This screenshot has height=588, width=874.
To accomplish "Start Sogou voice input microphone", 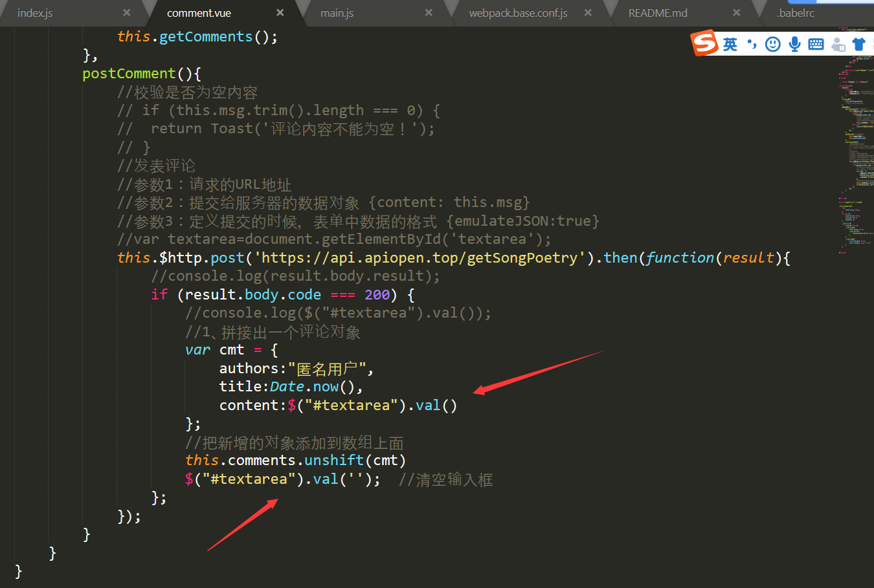I will click(x=794, y=44).
